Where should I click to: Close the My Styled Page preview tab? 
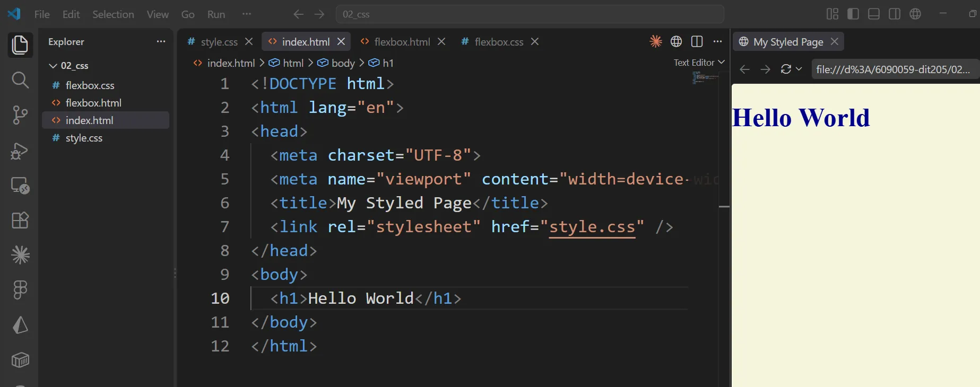[835, 41]
